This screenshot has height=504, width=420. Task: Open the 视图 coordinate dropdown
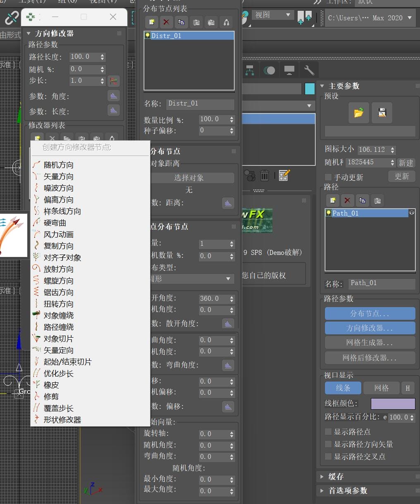coord(272,15)
